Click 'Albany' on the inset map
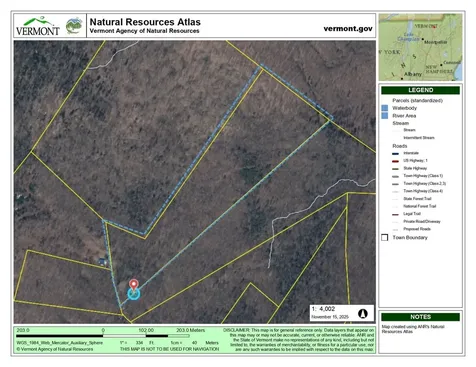This screenshot has height=367, width=476. pos(413,74)
